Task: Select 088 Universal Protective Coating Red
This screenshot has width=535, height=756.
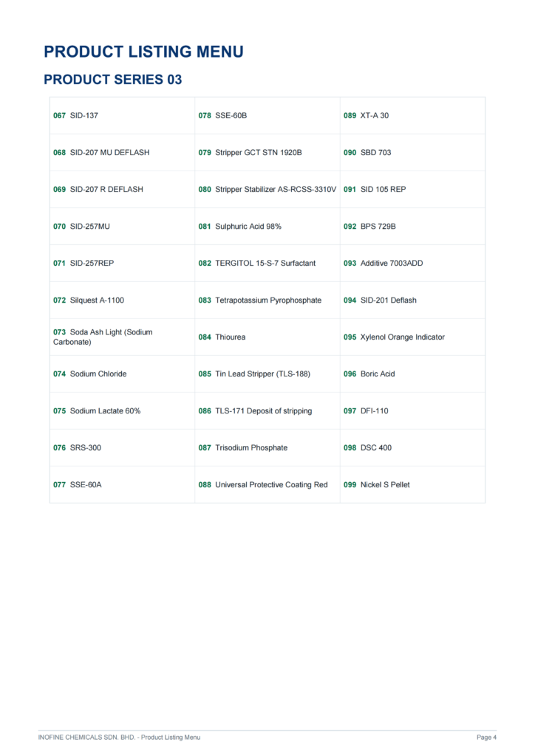Action: tap(263, 484)
